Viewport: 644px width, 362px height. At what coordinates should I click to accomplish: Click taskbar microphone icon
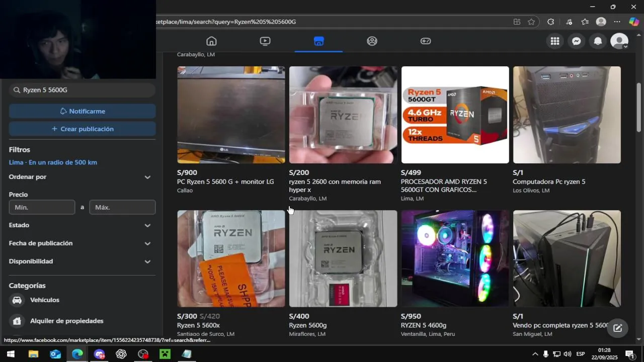tap(546, 354)
